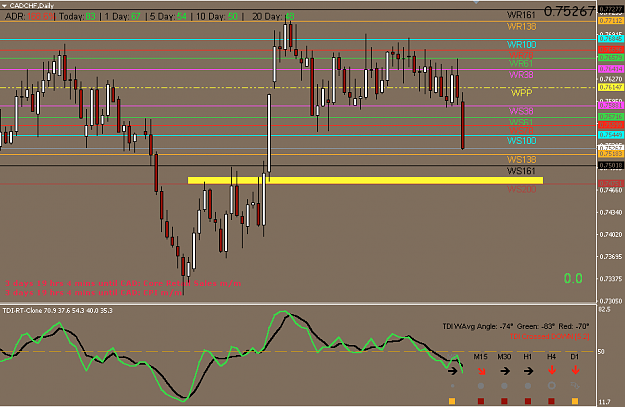The image size is (625, 407).
Task: Click the gray filled dot in M30 column
Action: pyautogui.click(x=504, y=386)
